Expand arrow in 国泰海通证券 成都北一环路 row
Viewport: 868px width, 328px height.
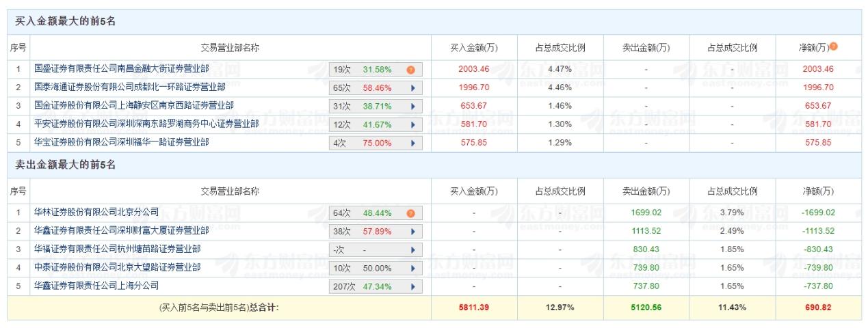coord(413,88)
